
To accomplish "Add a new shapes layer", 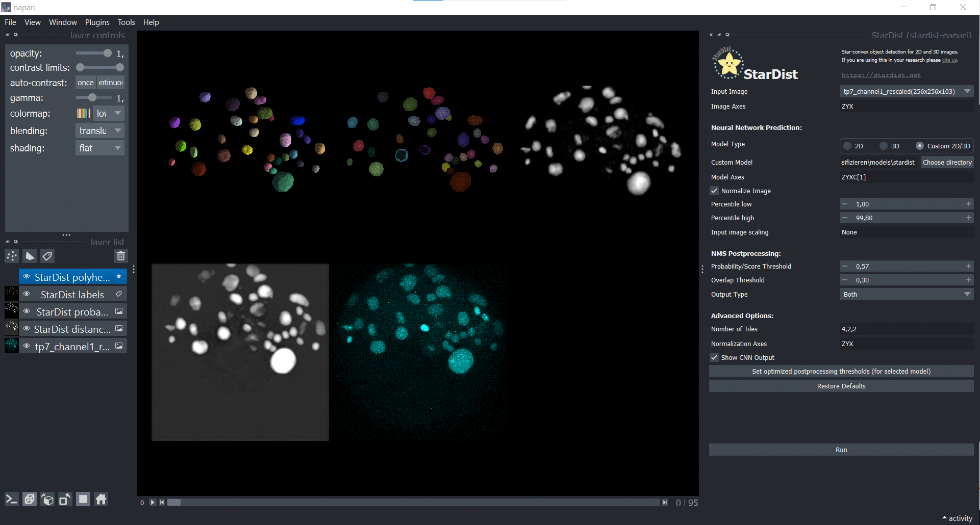I will (30, 256).
